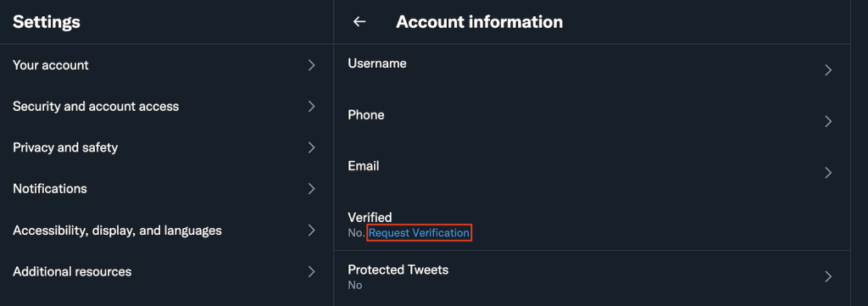Go back using the arrow beside Account information
Image resolution: width=868 pixels, height=306 pixels.
359,21
